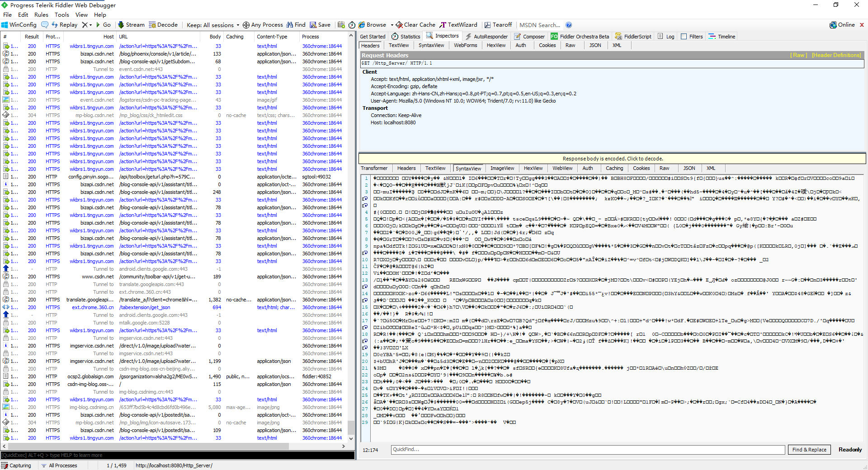The image size is (868, 470).
Task: Click Find & Replace button
Action: pyautogui.click(x=809, y=450)
